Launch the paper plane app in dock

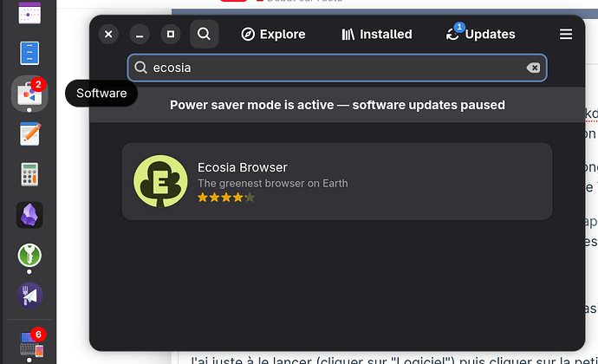29,296
